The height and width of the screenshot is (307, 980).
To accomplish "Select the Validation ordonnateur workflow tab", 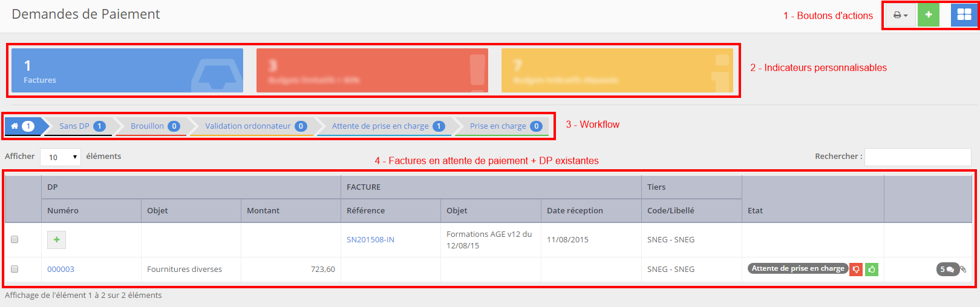I will (255, 126).
